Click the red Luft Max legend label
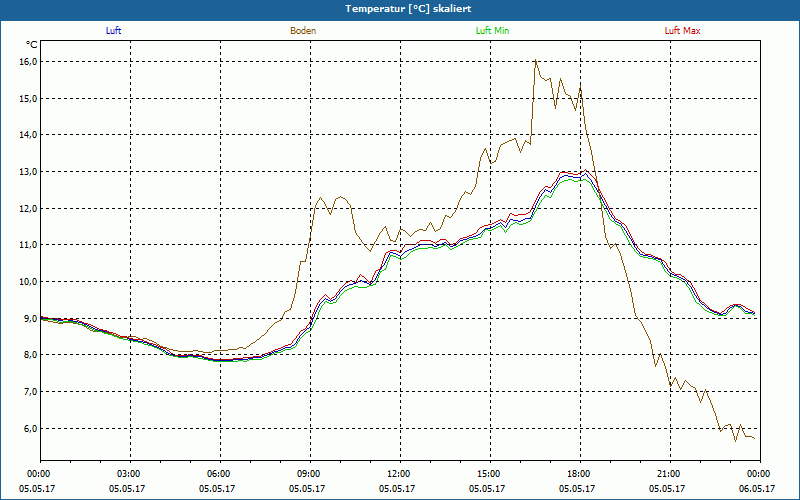The height and width of the screenshot is (500, 800). click(682, 31)
